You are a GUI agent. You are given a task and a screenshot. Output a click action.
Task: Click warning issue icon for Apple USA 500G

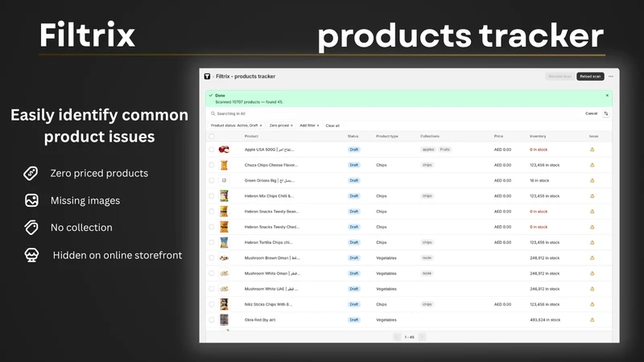592,150
